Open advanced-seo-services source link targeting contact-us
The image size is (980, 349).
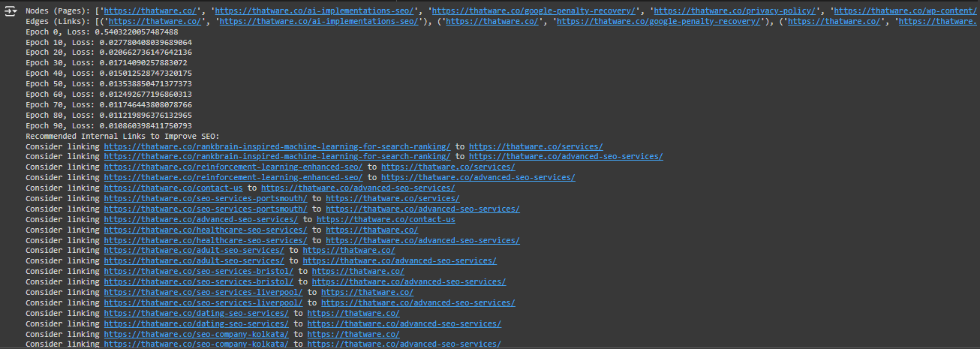point(200,219)
